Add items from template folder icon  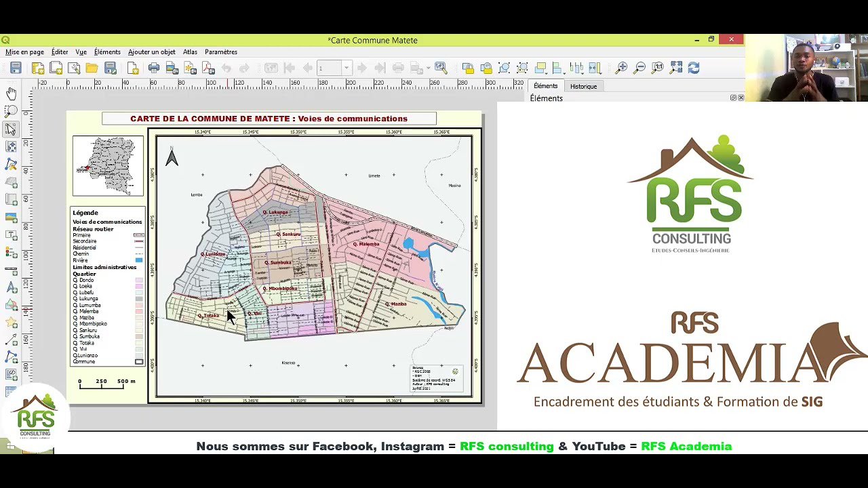[92, 68]
